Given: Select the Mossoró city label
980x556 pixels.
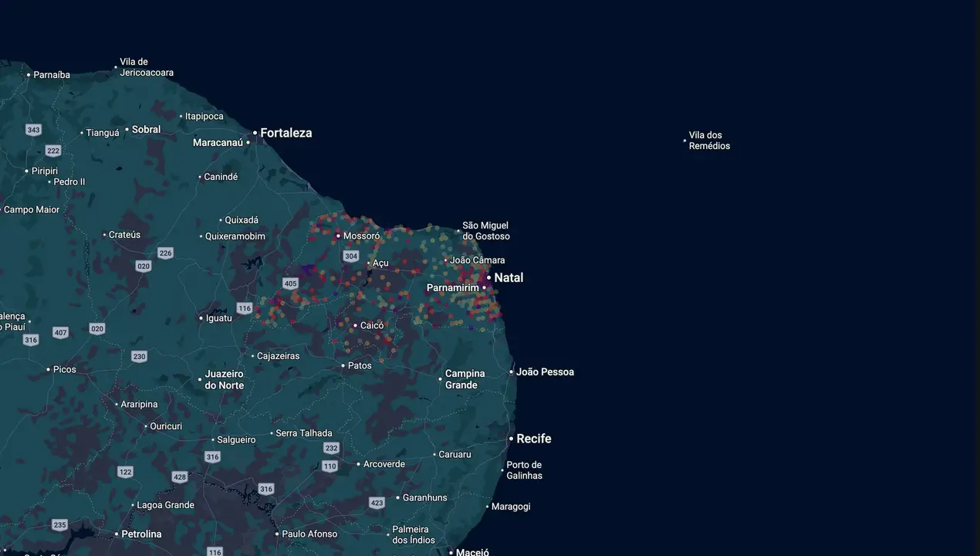Looking at the screenshot, I should tap(361, 236).
